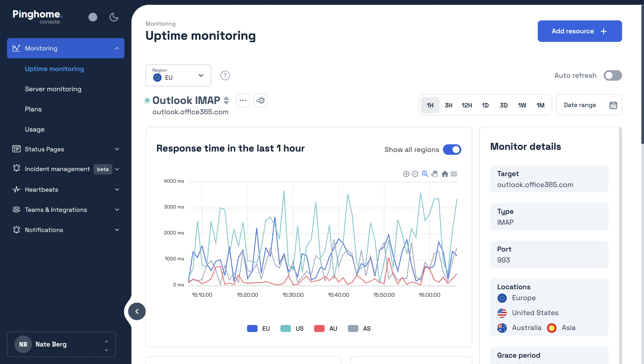Switch to the 12H time range tab
This screenshot has height=364, width=644.
point(467,105)
